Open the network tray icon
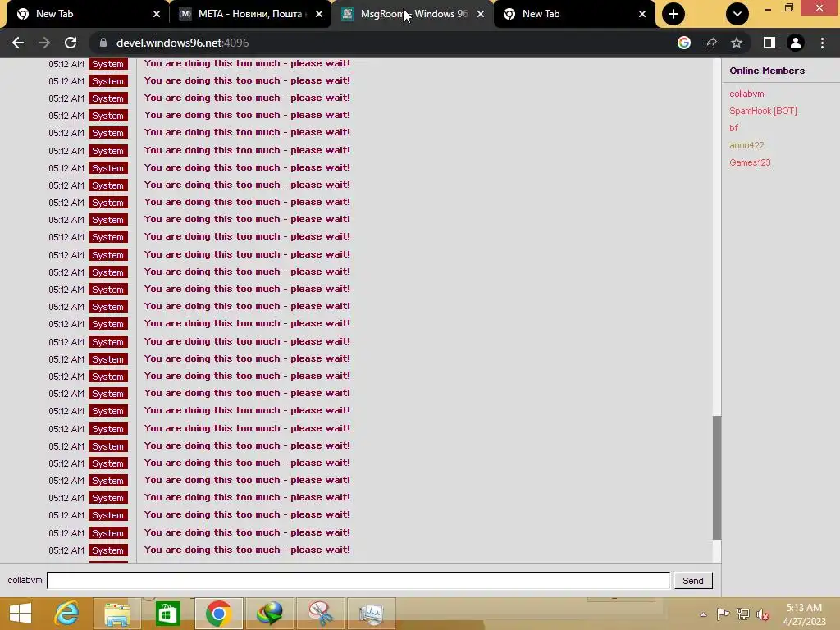The image size is (840, 630). (743, 614)
